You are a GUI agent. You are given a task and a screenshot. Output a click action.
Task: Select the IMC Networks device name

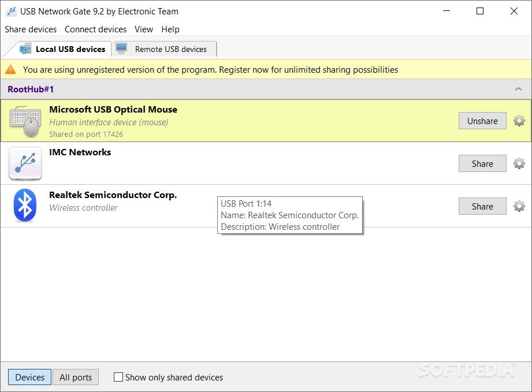pyautogui.click(x=80, y=152)
